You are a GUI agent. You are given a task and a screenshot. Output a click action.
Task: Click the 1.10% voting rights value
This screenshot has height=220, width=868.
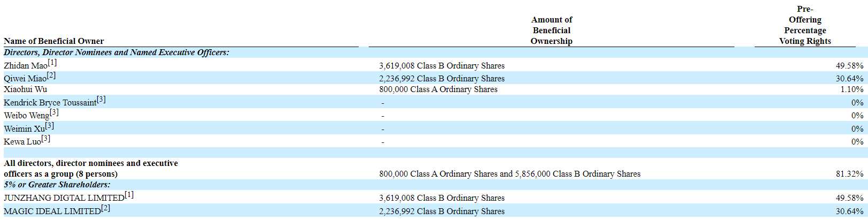(851, 89)
